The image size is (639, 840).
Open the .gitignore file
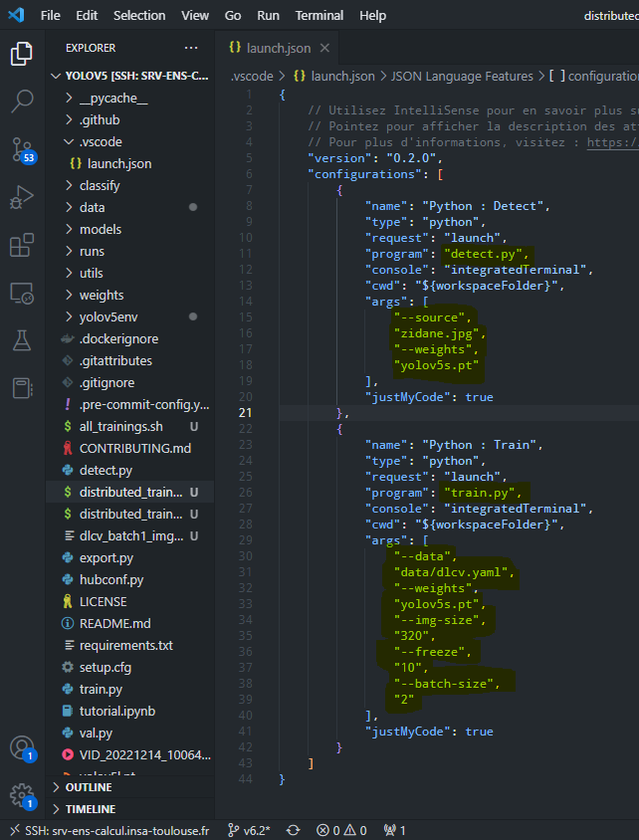click(x=130, y=383)
